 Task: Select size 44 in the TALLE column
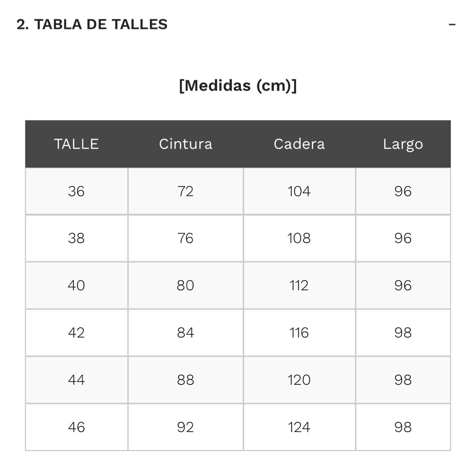76,380
